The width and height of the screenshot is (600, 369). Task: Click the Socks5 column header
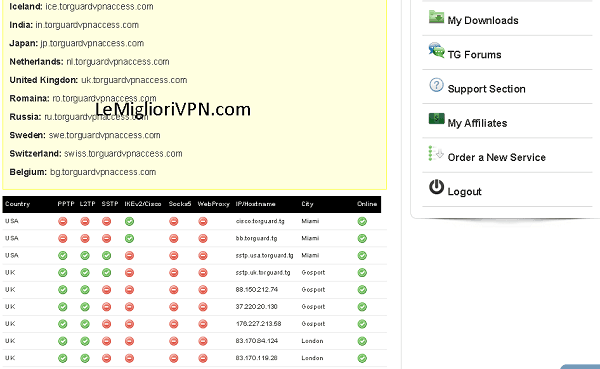click(180, 204)
